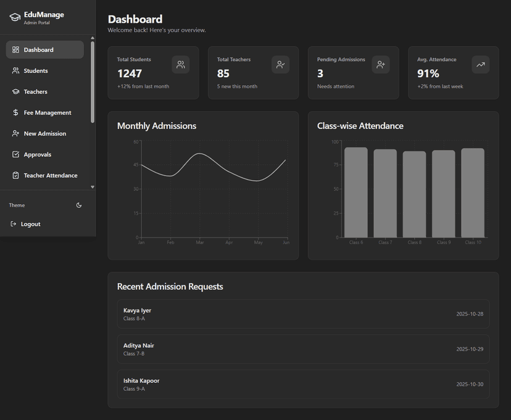
Task: Click the up chevron above Dashboard
Action: tap(92, 38)
